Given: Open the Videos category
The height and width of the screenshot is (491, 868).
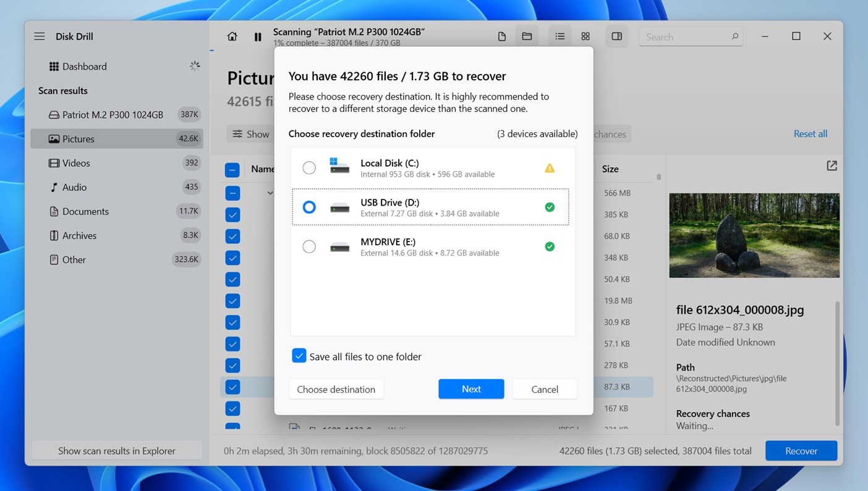Looking at the screenshot, I should point(116,163).
